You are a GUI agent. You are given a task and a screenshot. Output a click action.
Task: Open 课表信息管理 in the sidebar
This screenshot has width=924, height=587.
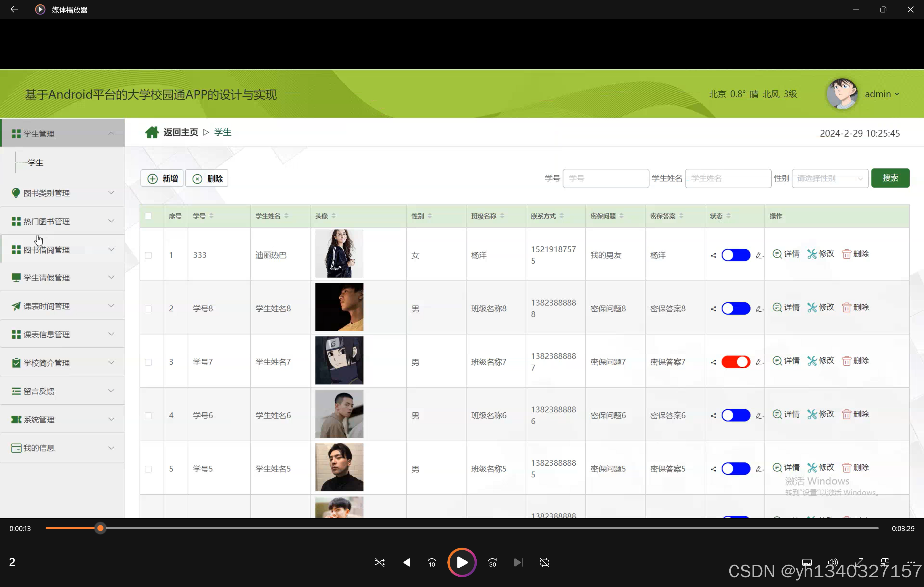click(x=63, y=334)
